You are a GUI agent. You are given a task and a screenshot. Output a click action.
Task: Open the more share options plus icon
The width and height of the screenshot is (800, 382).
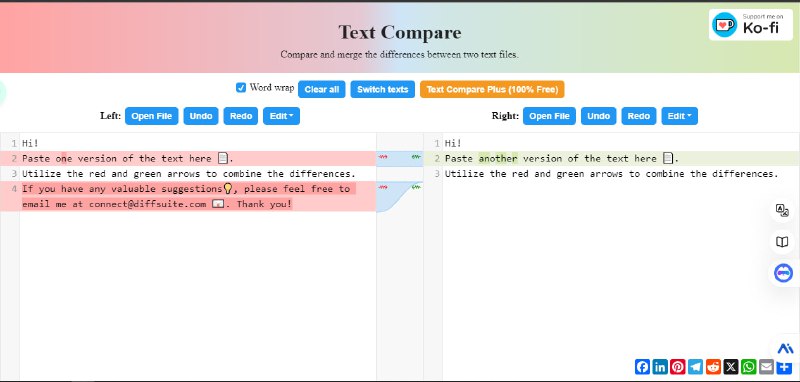tap(784, 366)
